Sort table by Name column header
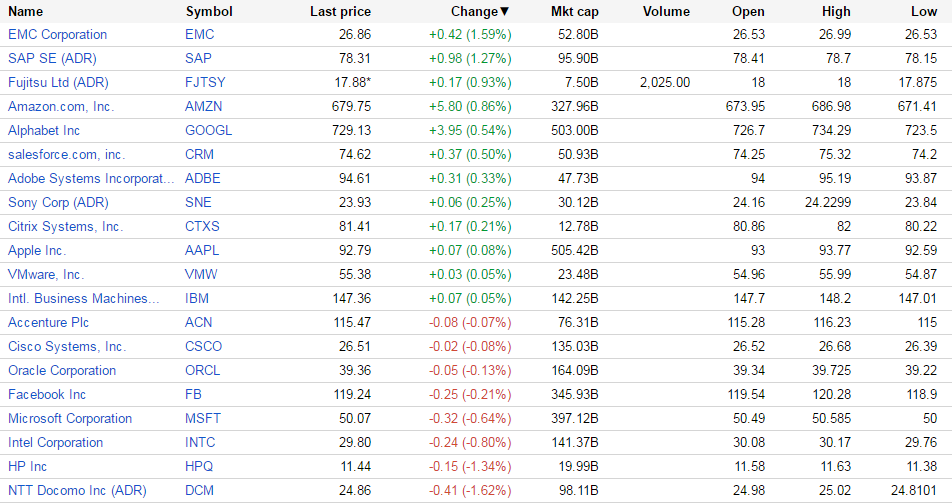Screen dimensions: 952x504 click(x=25, y=12)
